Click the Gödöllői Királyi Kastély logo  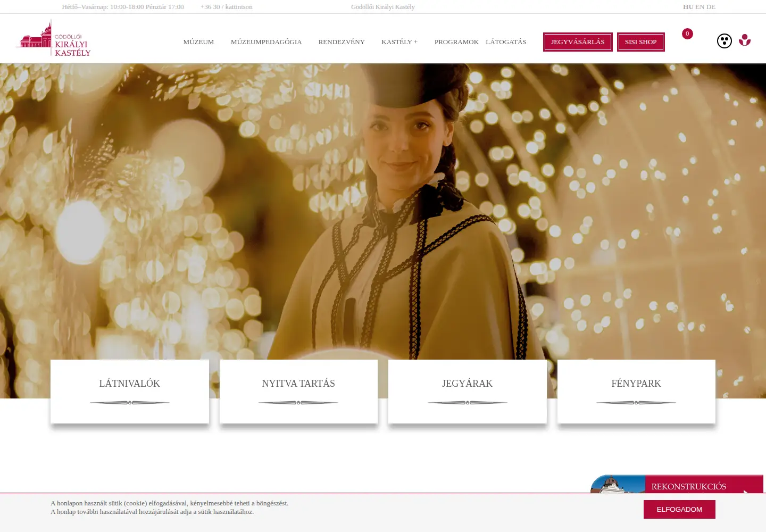[53, 38]
